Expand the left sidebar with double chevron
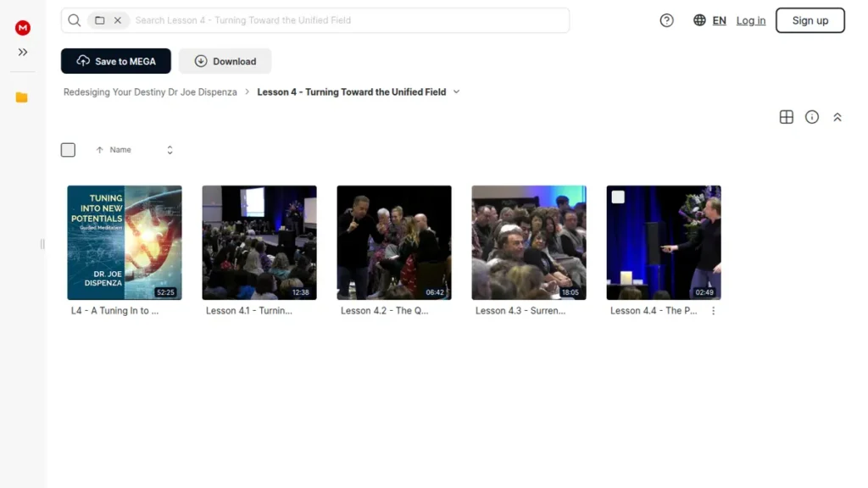This screenshot has width=868, height=488. [x=23, y=52]
